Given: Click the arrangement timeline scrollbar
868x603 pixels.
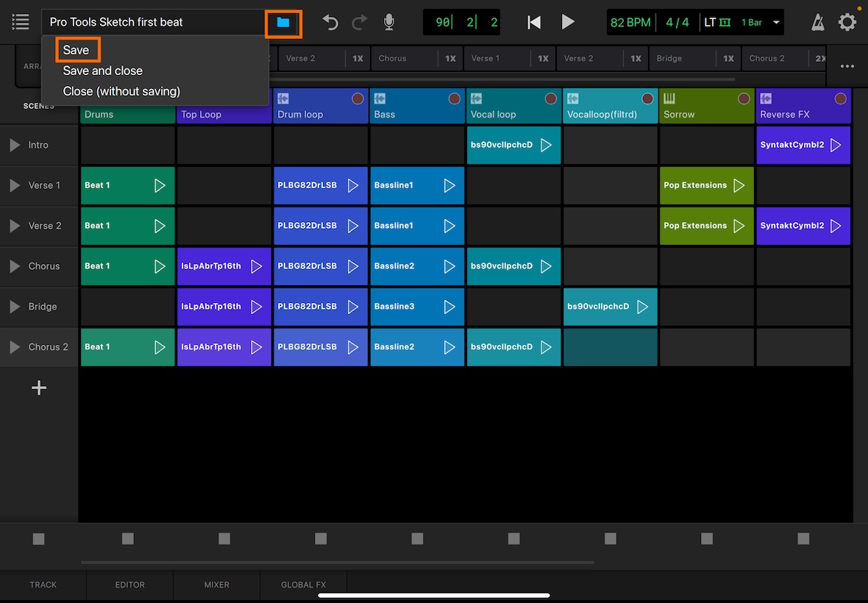Looking at the screenshot, I should coord(501,79).
